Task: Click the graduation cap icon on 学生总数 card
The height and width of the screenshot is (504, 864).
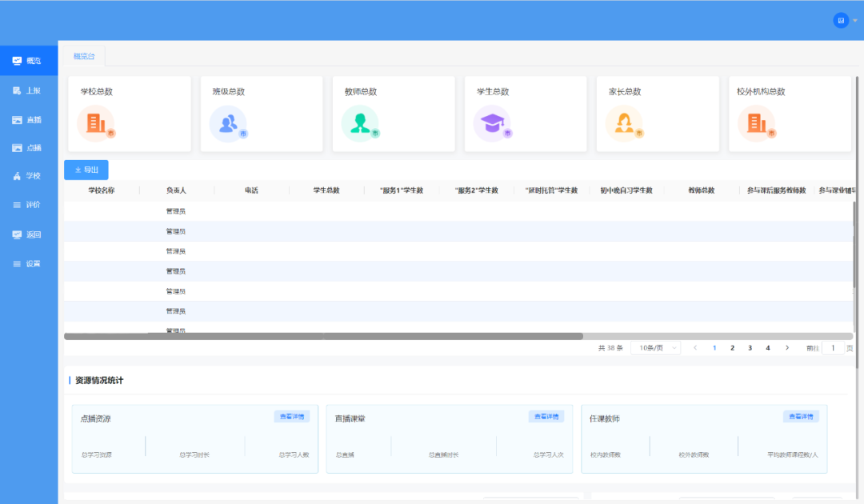Action: tap(492, 125)
